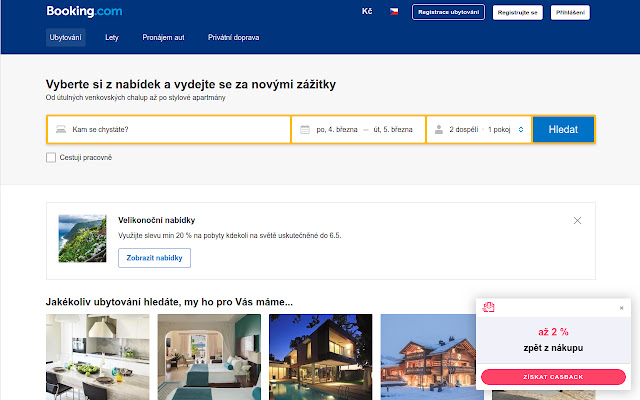Click the calendar icon in date field
Image resolution: width=640 pixels, height=400 pixels.
coord(304,130)
